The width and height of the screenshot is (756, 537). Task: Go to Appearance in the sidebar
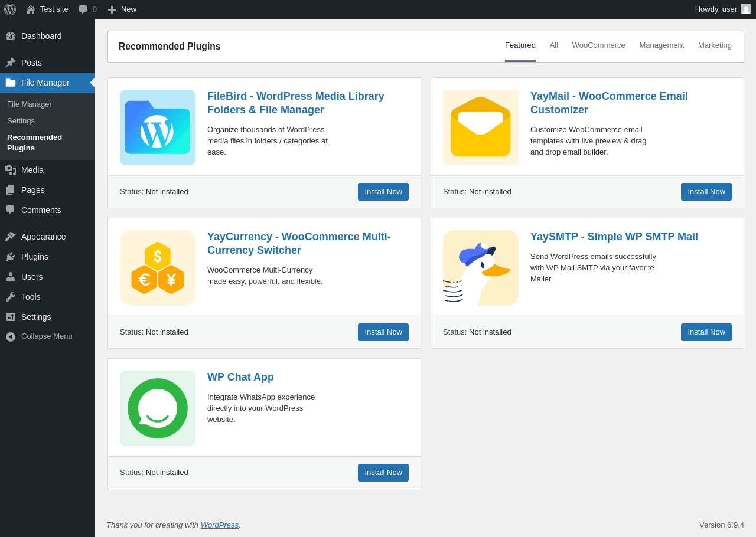pyautogui.click(x=43, y=237)
